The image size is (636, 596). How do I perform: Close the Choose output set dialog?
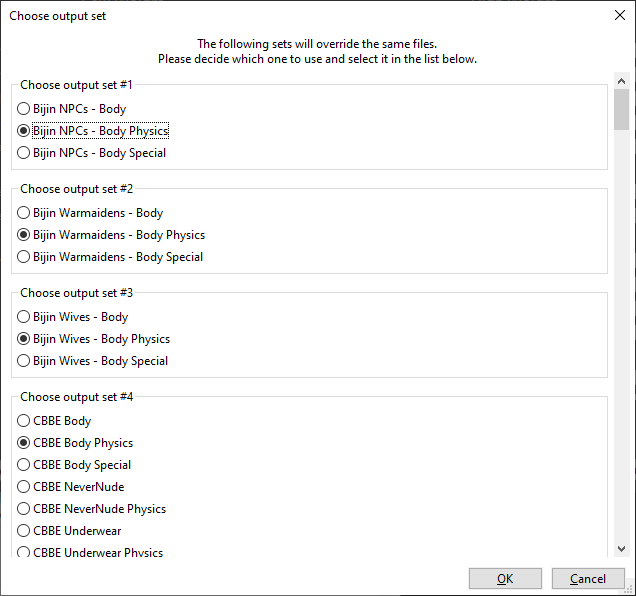(x=620, y=15)
